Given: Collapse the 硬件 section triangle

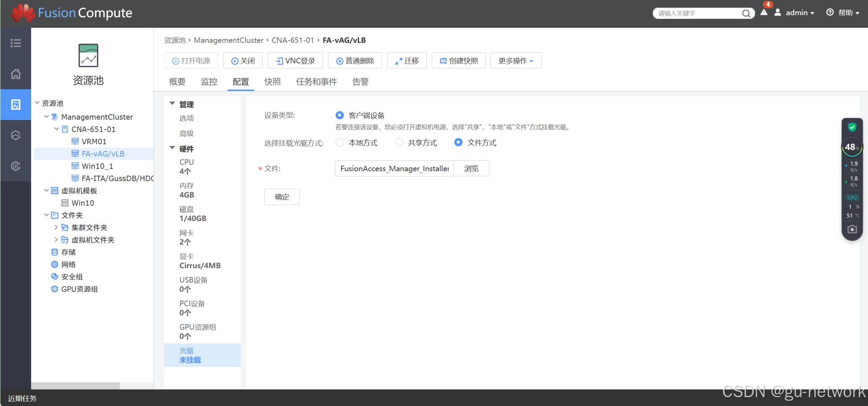Looking at the screenshot, I should click(x=172, y=148).
